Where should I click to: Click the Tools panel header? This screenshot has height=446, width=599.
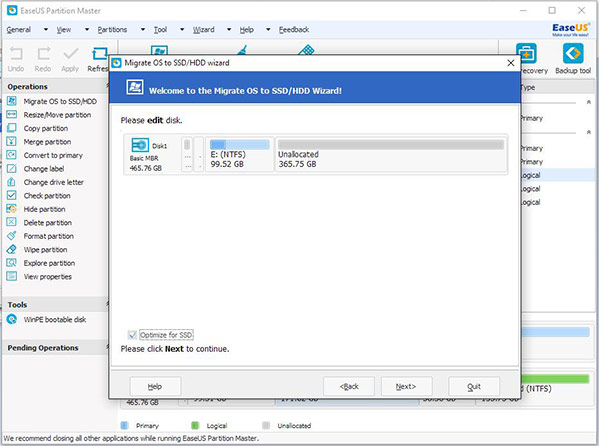(56, 305)
